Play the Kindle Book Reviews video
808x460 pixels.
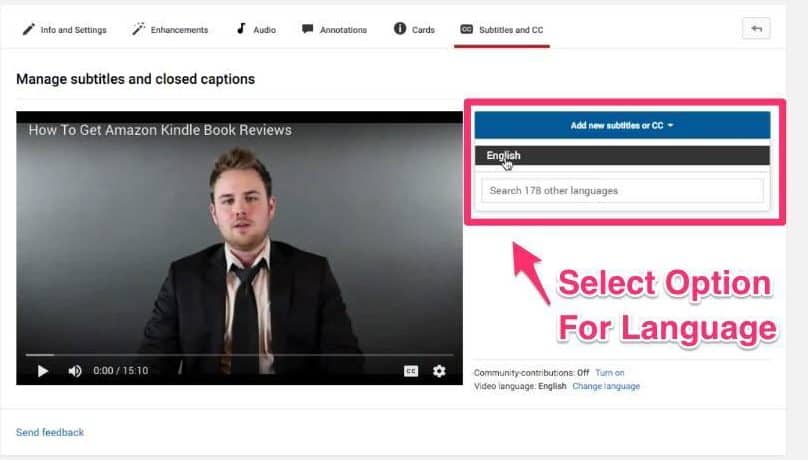pyautogui.click(x=43, y=371)
